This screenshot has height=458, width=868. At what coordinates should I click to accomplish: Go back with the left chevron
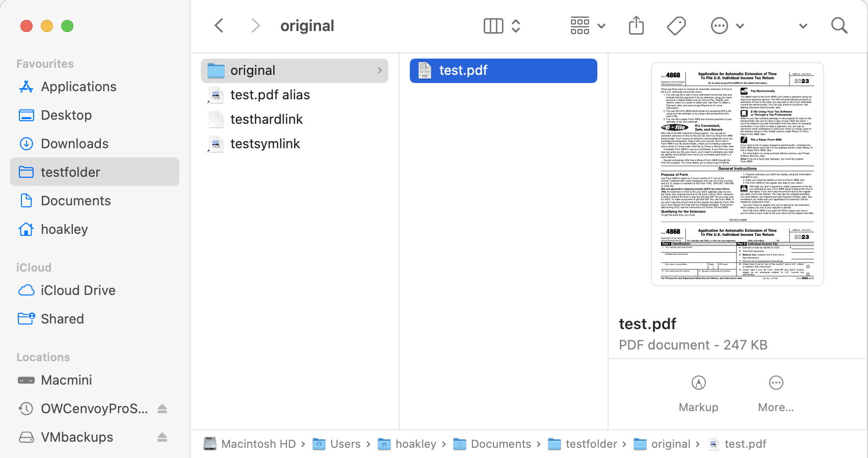pyautogui.click(x=219, y=25)
